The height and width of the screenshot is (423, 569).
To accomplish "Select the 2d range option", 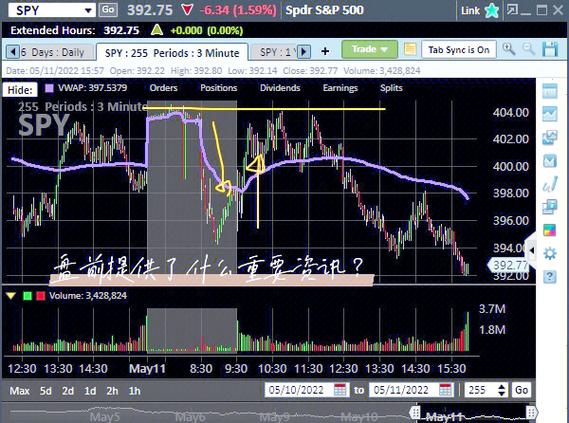I will 68,391.
